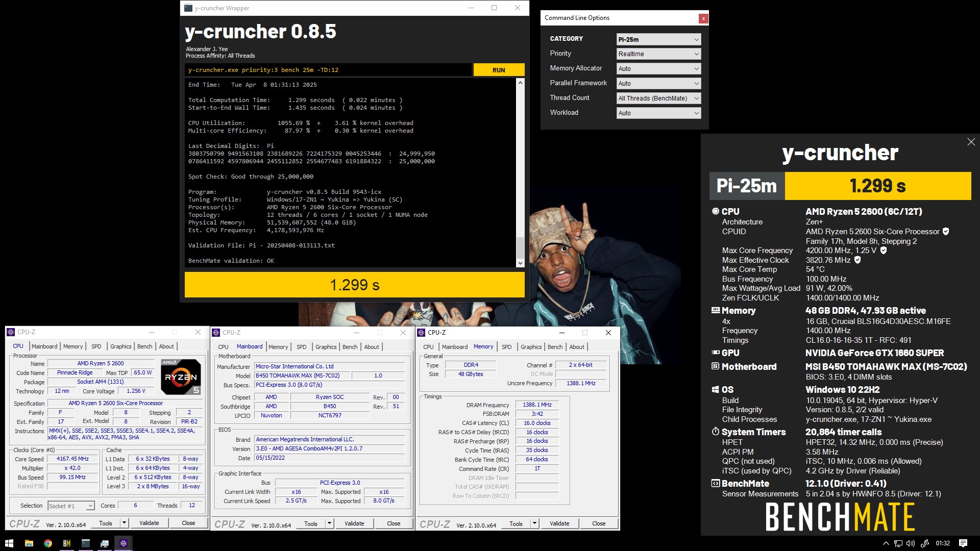Open File Explorer from the taskbar
The height and width of the screenshot is (551, 980).
[x=29, y=543]
